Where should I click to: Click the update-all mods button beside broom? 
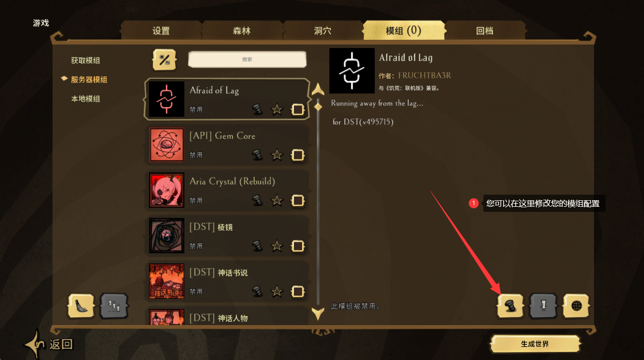pyautogui.click(x=114, y=305)
